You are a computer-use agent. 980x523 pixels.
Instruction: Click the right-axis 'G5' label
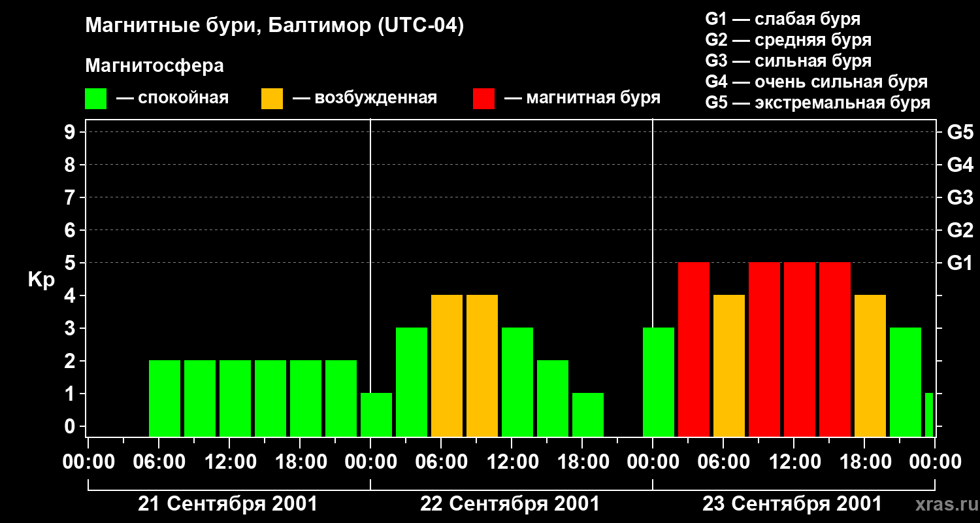(x=960, y=132)
